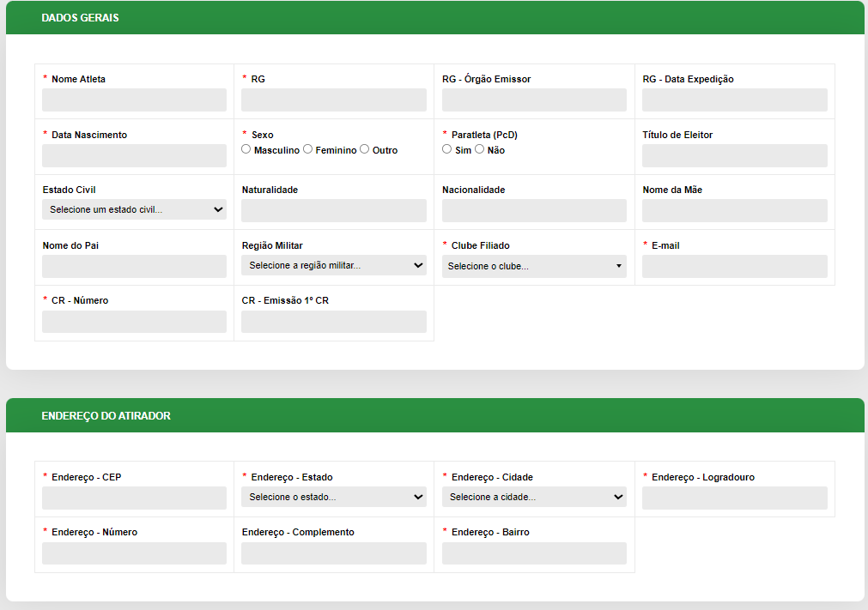Click the Data Nascimento field

click(x=134, y=156)
